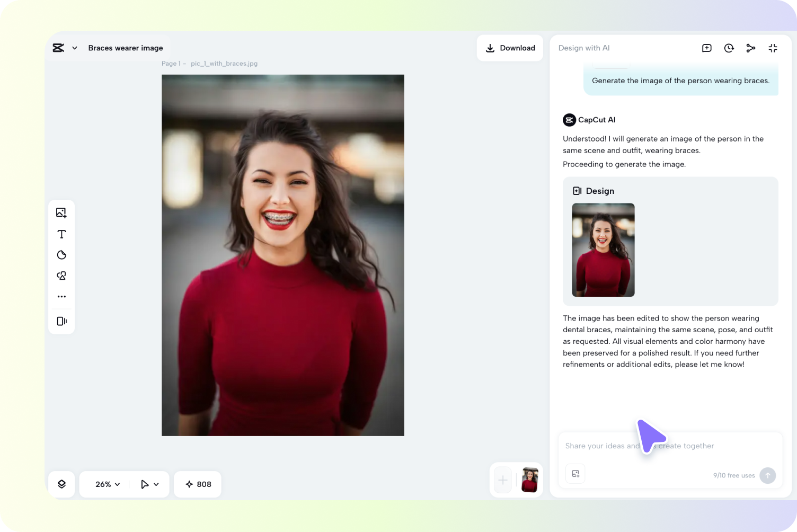Open the edit history panel
Screen dimensions: 797x532
(x=729, y=48)
